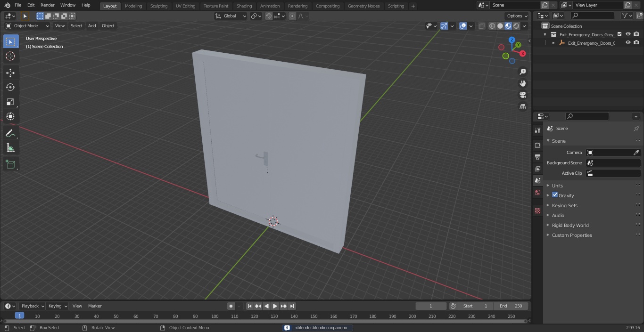Switch to solid viewport shading
Viewport: 644px width, 332px height.
[x=500, y=26]
